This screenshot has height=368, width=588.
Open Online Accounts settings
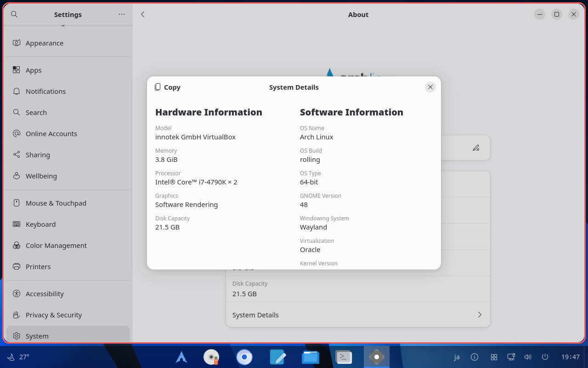68,133
